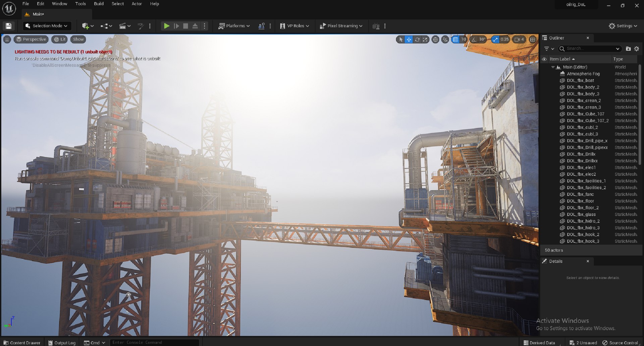The image size is (644, 346).
Task: Click the surface snapping icon in viewport toolbar
Action: coord(445,40)
